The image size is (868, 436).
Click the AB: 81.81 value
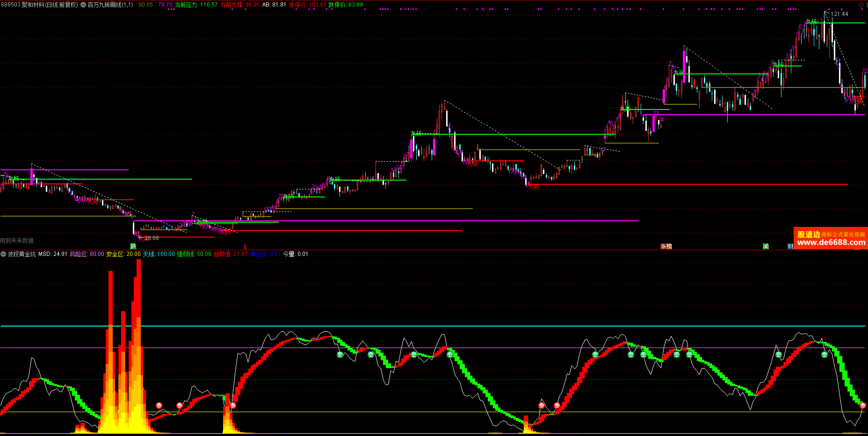(x=274, y=5)
